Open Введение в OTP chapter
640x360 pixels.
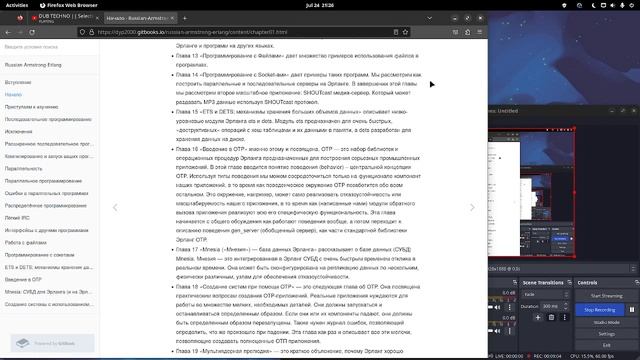[x=23, y=280]
